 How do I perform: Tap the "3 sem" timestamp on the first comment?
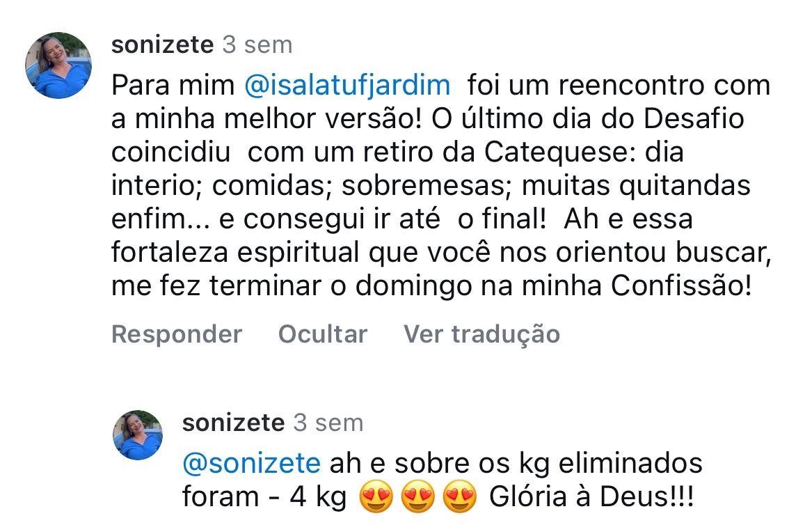(x=257, y=45)
